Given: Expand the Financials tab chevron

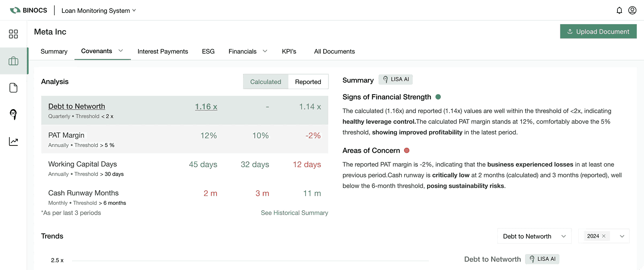Looking at the screenshot, I should pos(265,51).
